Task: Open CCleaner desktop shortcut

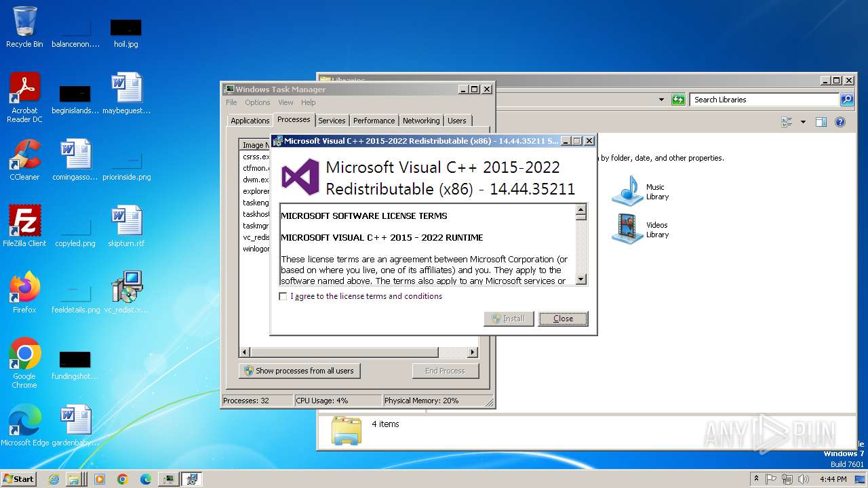Action: (x=24, y=160)
